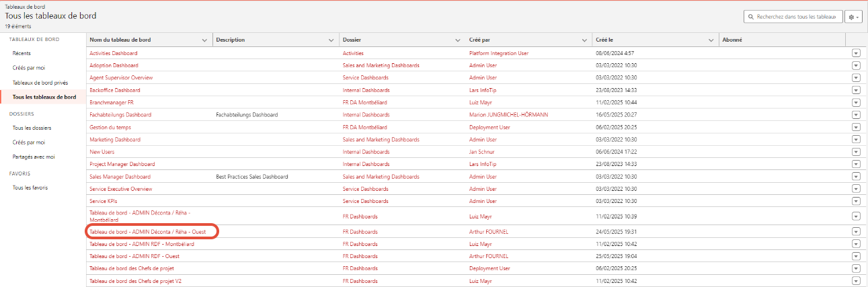Image resolution: width=868 pixels, height=287 pixels.
Task: Expand the 'Nom du tableau de bord' column chevron
Action: (x=204, y=40)
